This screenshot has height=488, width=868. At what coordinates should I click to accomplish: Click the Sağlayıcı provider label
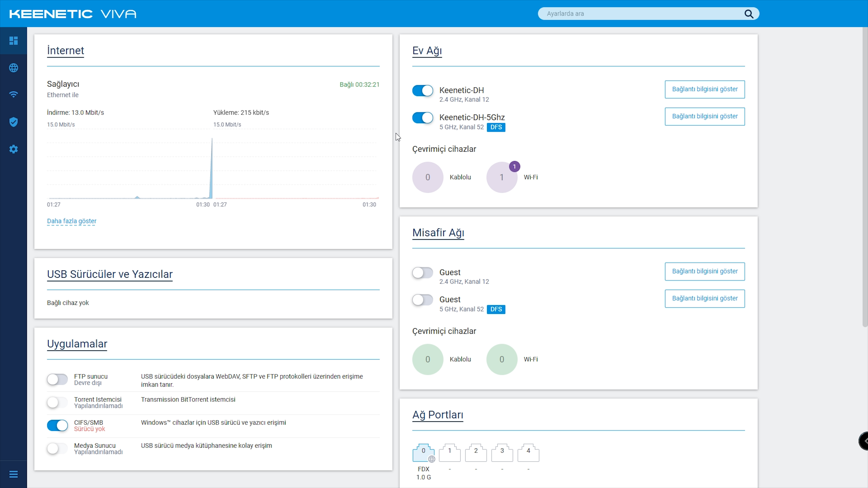[63, 84]
